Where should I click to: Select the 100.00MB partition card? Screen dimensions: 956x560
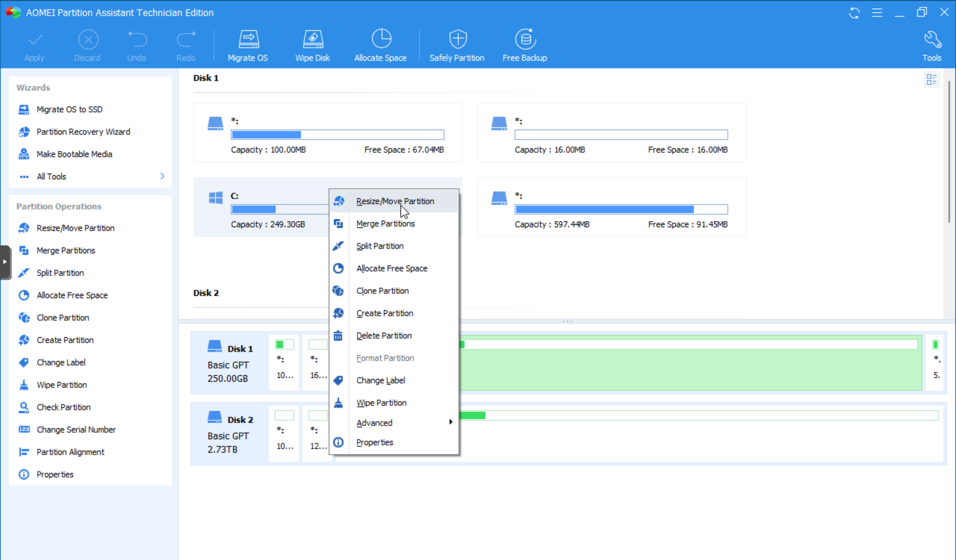pos(328,132)
